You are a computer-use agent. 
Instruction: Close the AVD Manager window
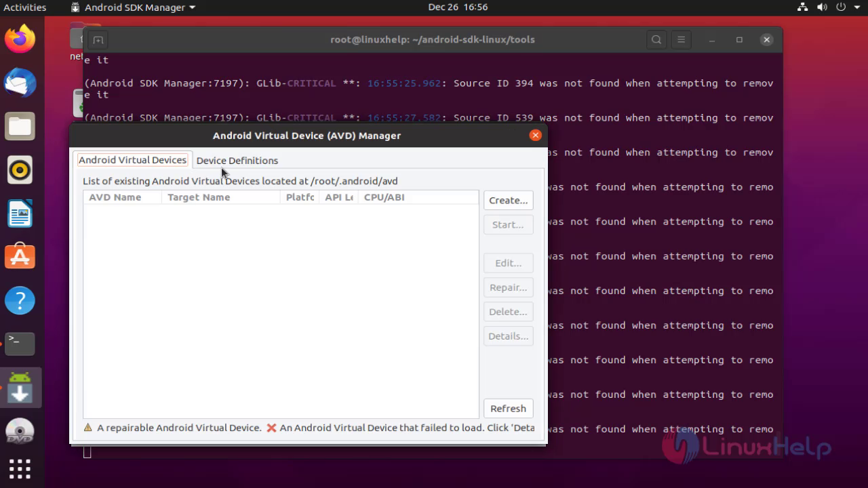(x=535, y=136)
